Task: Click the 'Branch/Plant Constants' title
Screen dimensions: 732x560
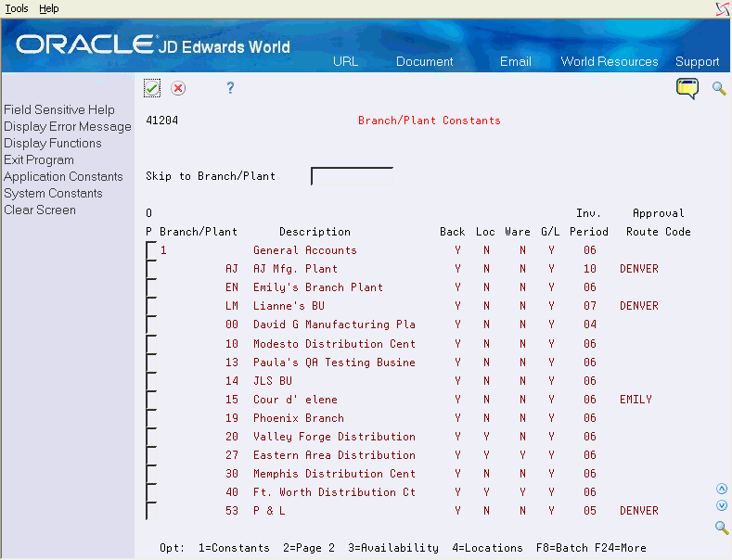Action: (x=429, y=121)
